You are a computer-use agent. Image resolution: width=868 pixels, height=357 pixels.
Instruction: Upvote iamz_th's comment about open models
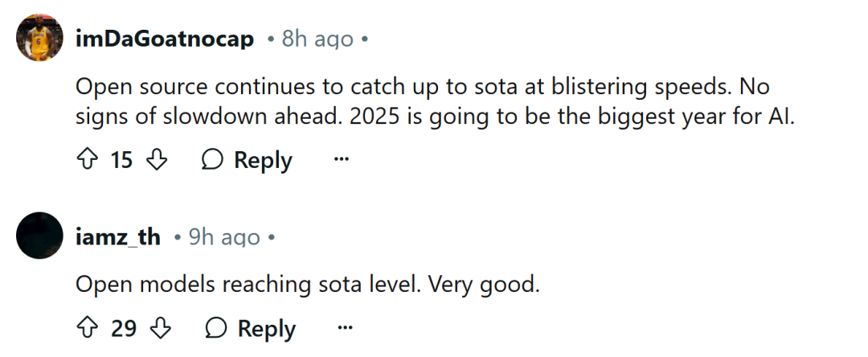[86, 329]
